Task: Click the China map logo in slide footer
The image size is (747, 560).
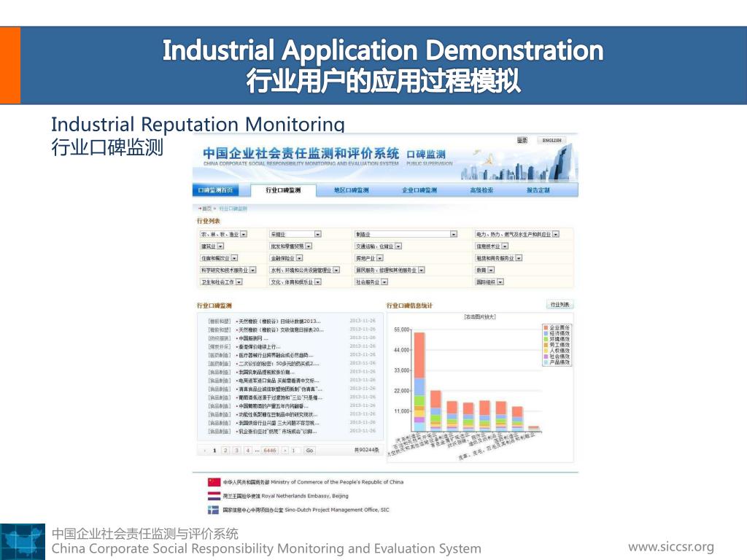Action: point(23,542)
